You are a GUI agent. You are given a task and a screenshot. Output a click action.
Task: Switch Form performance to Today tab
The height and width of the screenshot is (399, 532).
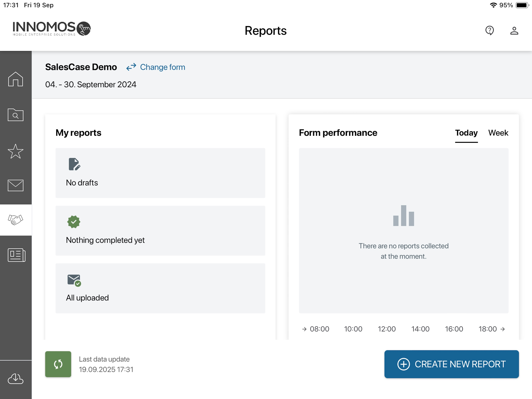[466, 133]
